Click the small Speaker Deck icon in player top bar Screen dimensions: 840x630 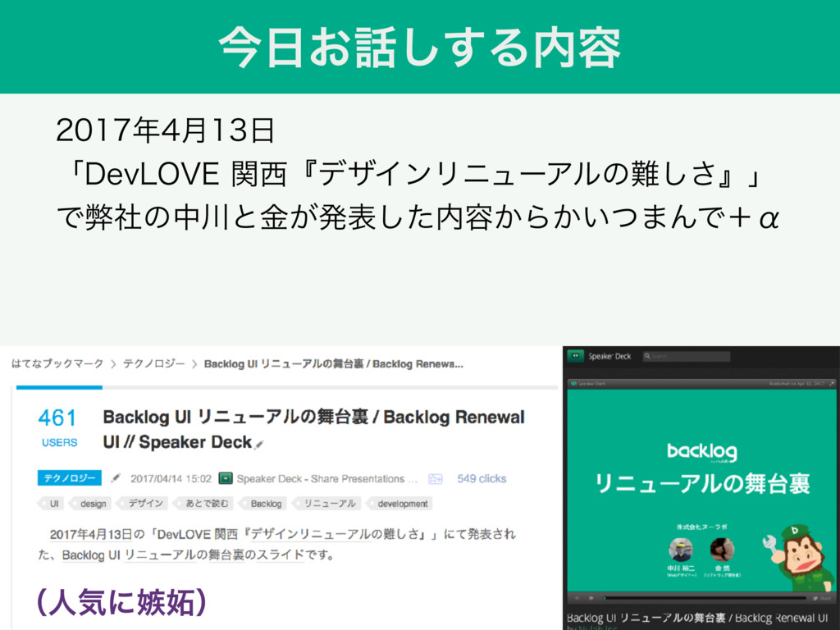point(573,384)
